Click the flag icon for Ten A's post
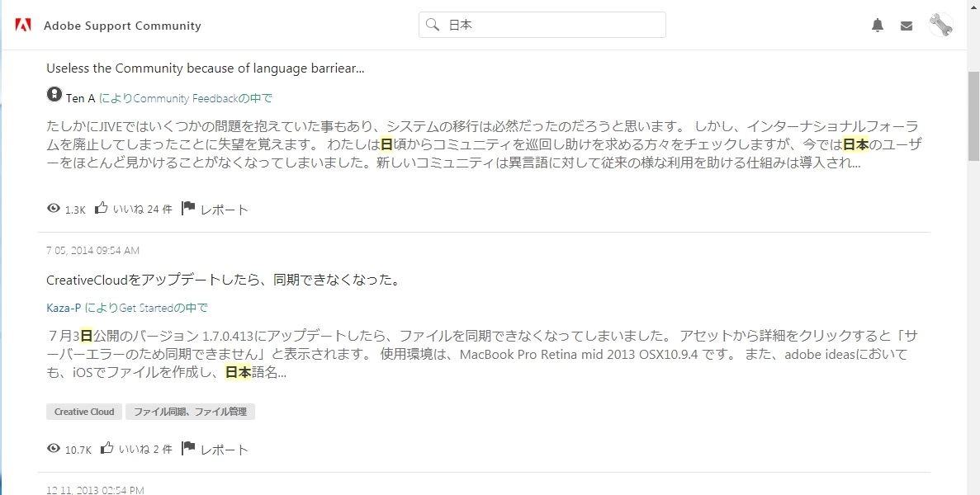The image size is (980, 495). 188,208
